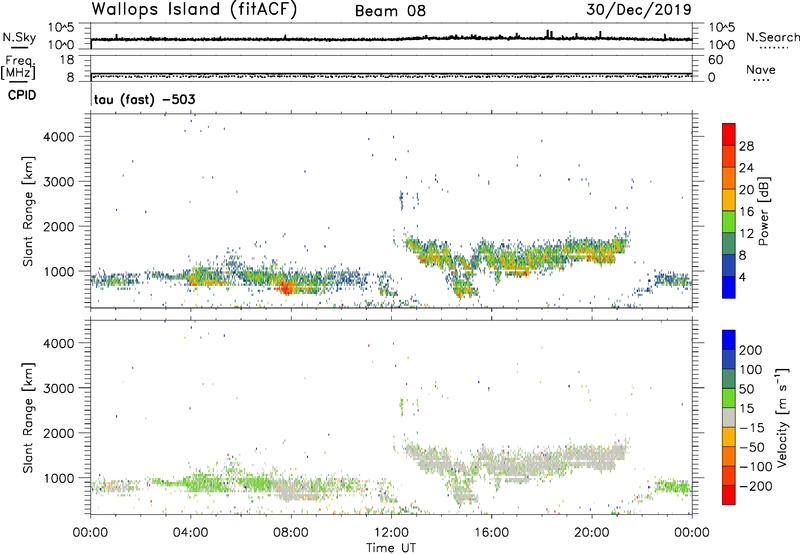Screen dimensions: 800x554
Task: Click the '2000' tick on the velocity panel
Action: click(x=59, y=433)
